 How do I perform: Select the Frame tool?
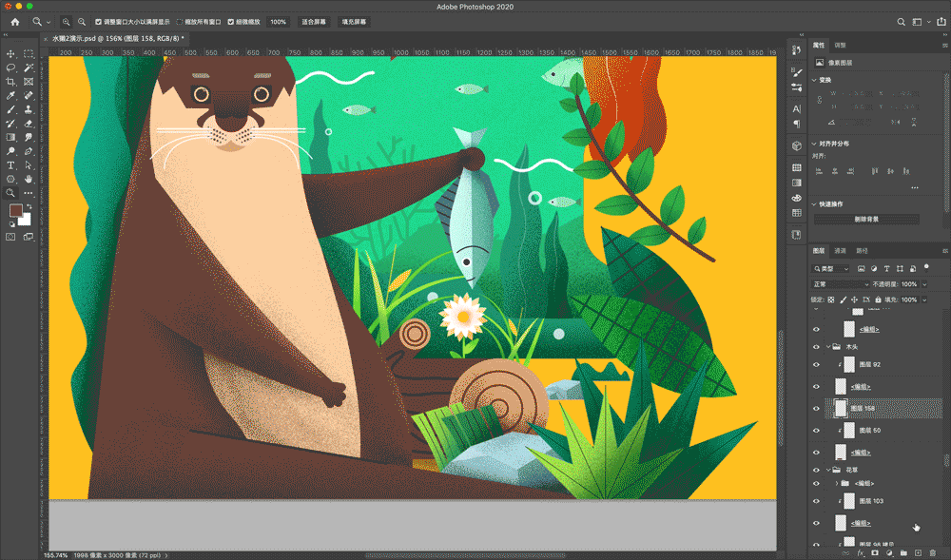28,82
